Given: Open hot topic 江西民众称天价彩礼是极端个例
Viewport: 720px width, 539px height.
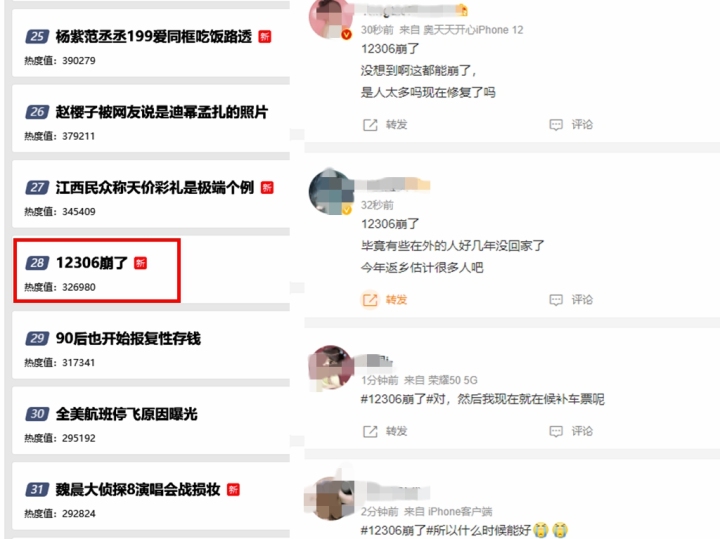Looking at the screenshot, I should (154, 187).
